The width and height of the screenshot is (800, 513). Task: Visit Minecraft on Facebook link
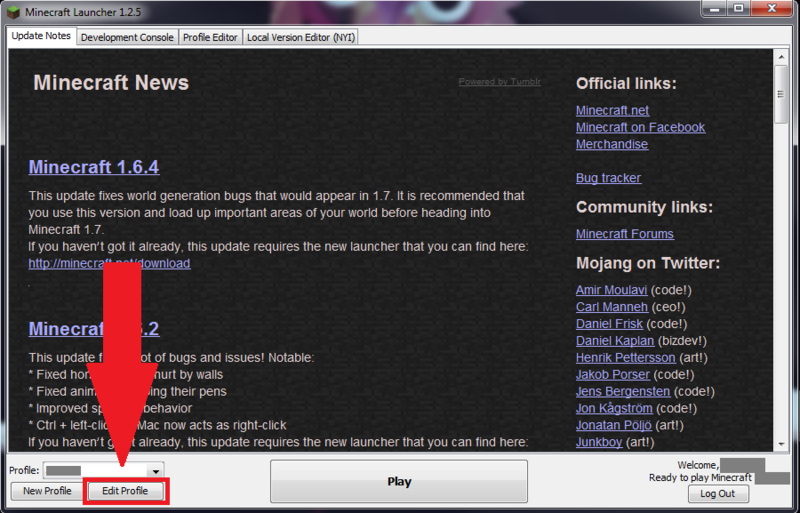(x=640, y=128)
